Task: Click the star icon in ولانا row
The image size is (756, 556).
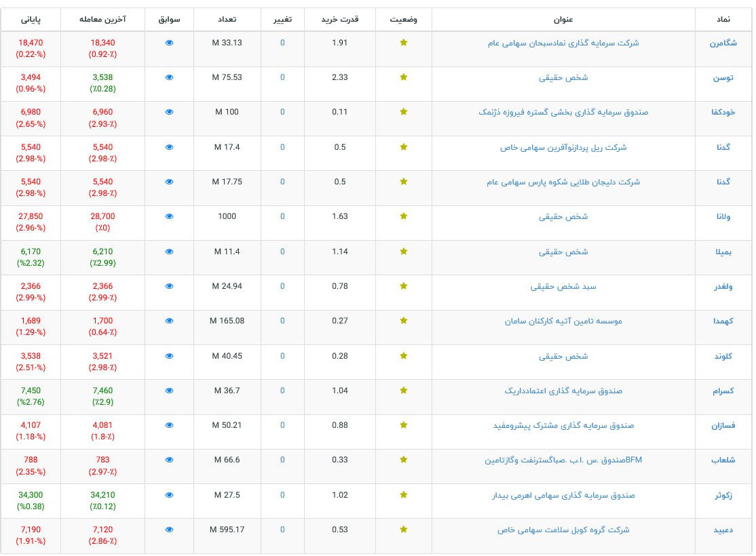Action: click(x=404, y=216)
